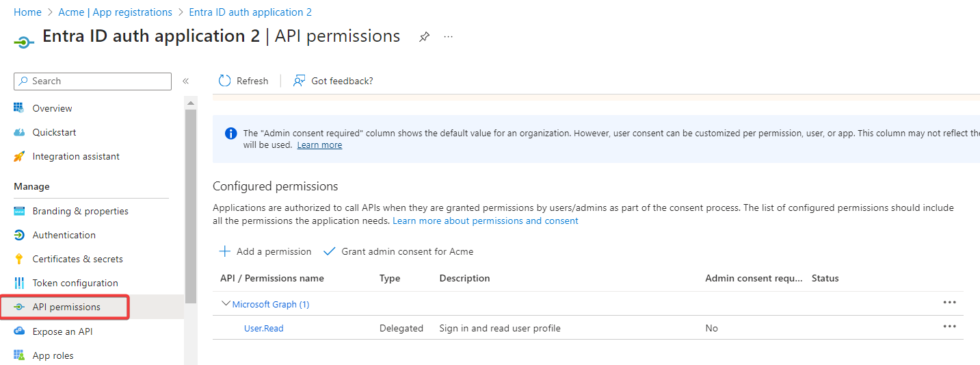
Task: Click Add a permission button
Action: (265, 251)
